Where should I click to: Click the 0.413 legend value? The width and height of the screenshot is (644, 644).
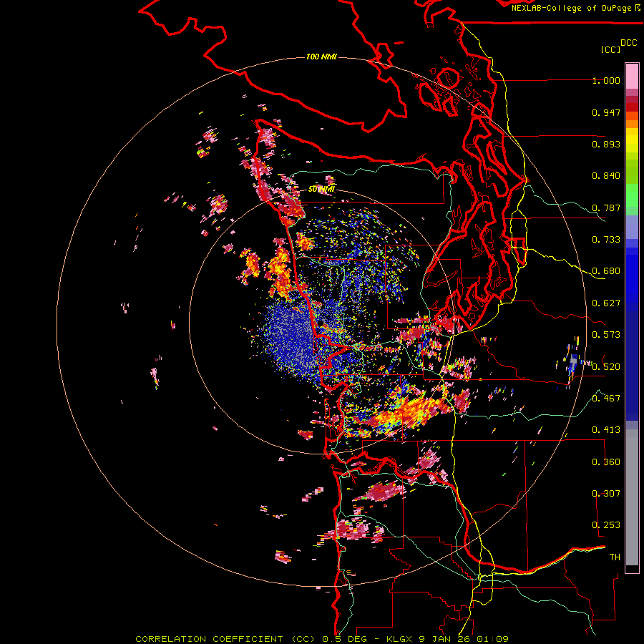[606, 430]
